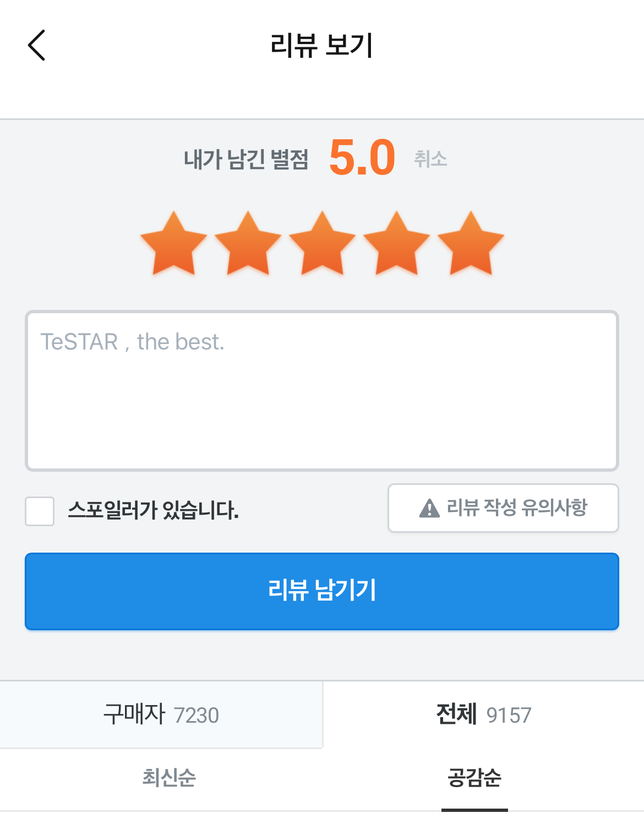The width and height of the screenshot is (644, 824).
Task: Open 리뷰 작성 유의사항 notice
Action: [x=503, y=508]
